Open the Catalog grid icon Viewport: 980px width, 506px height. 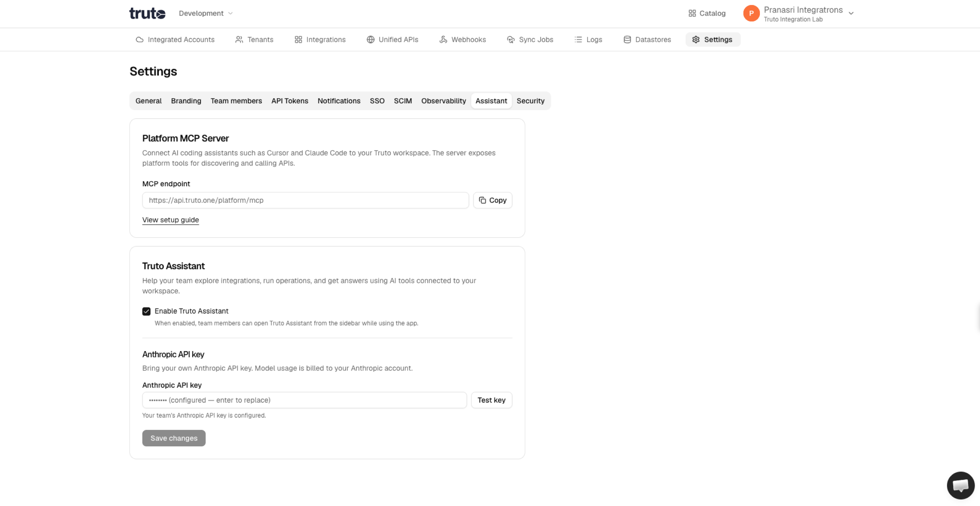[692, 13]
